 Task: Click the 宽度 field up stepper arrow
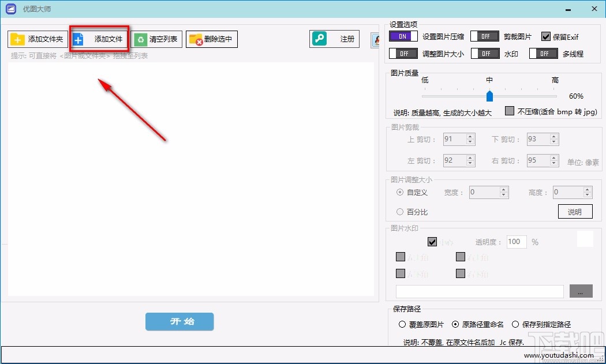pos(504,190)
